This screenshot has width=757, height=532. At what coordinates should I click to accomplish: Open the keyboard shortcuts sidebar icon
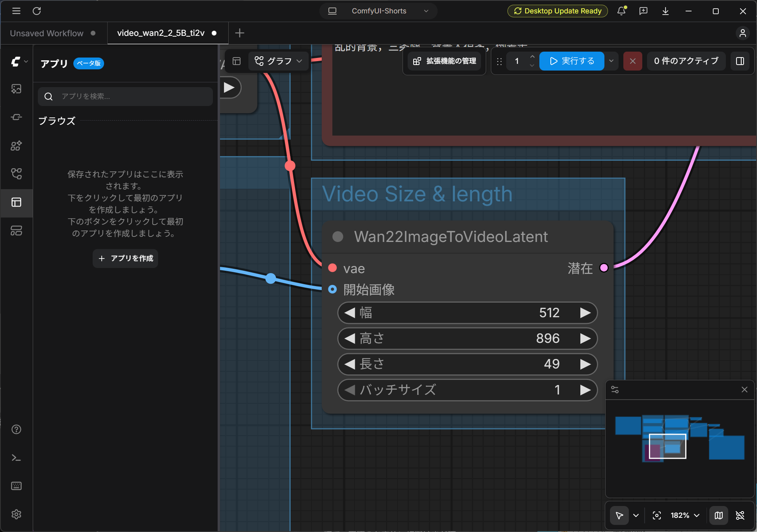point(16,486)
